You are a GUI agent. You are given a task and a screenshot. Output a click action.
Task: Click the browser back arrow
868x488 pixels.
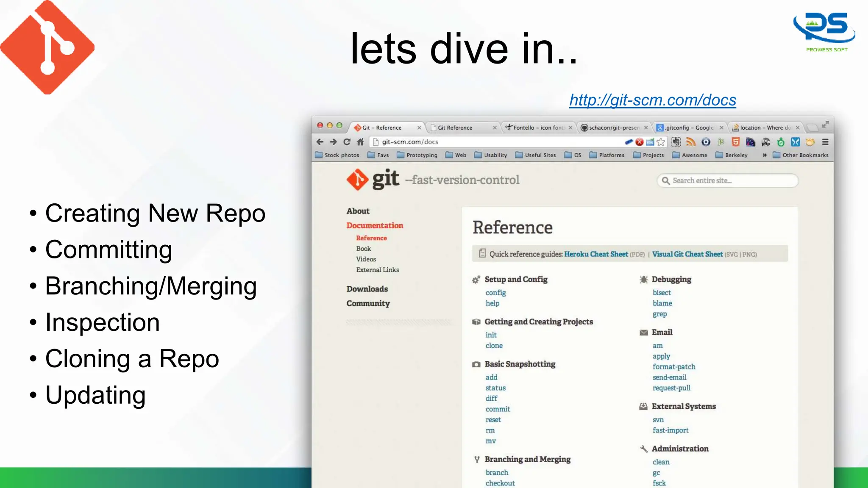pos(320,142)
